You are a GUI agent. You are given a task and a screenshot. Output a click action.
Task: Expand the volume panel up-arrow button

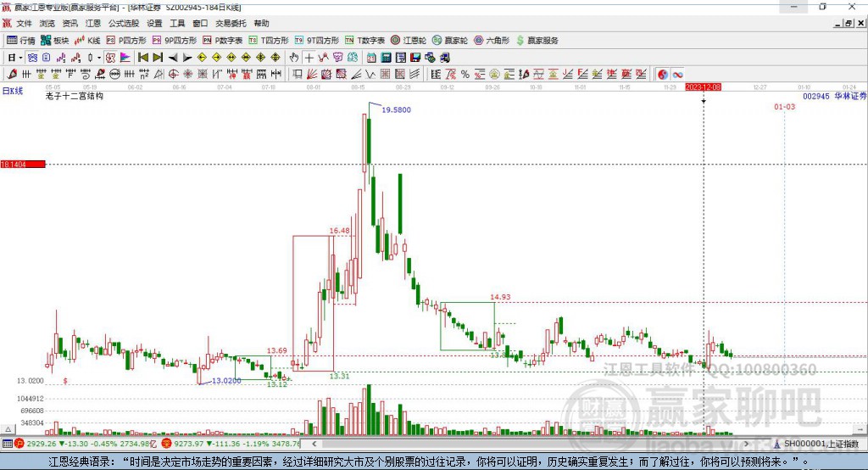point(8,429)
